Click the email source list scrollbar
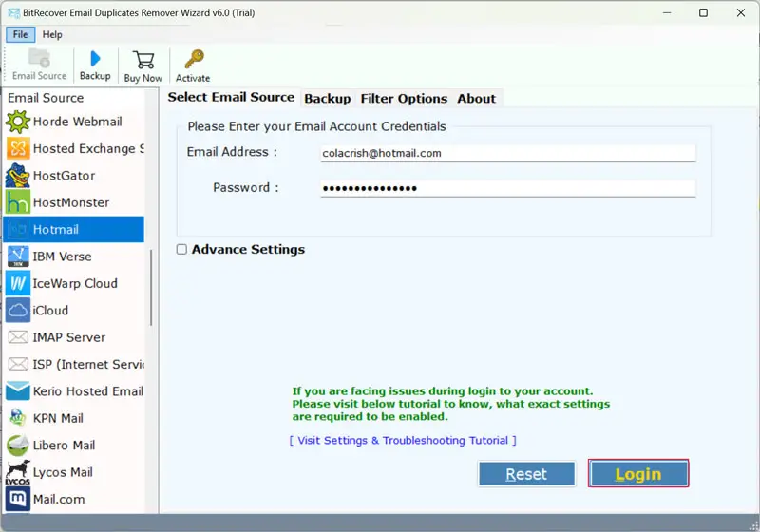 [151, 288]
